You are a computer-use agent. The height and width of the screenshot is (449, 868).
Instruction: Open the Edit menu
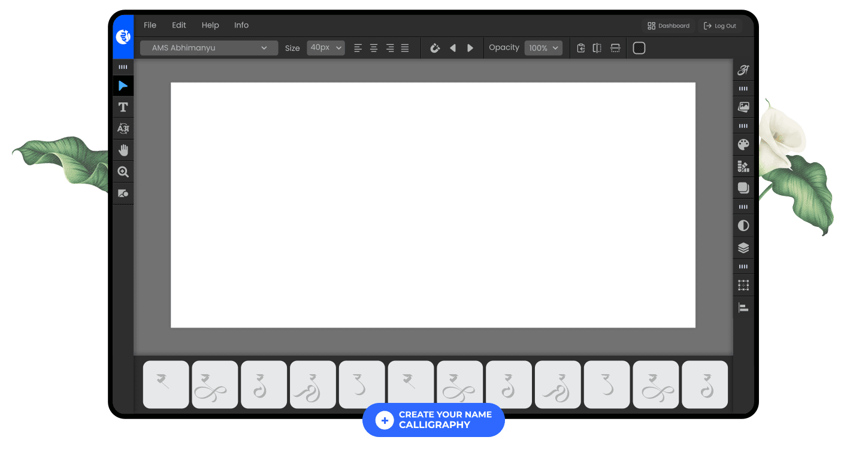[x=179, y=25]
